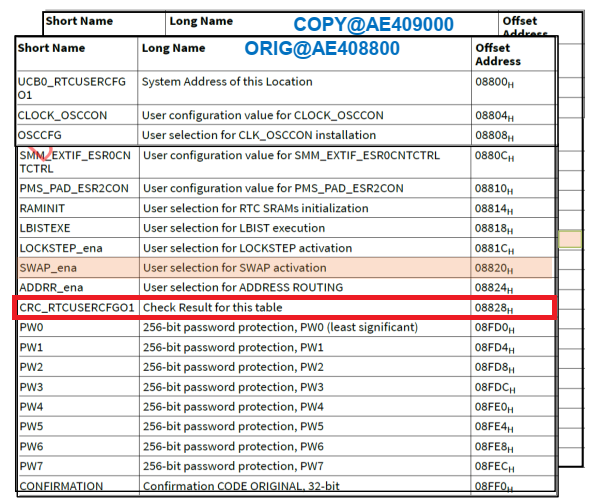Click 'User selection for ADDRESS ROUTING'

(x=243, y=288)
